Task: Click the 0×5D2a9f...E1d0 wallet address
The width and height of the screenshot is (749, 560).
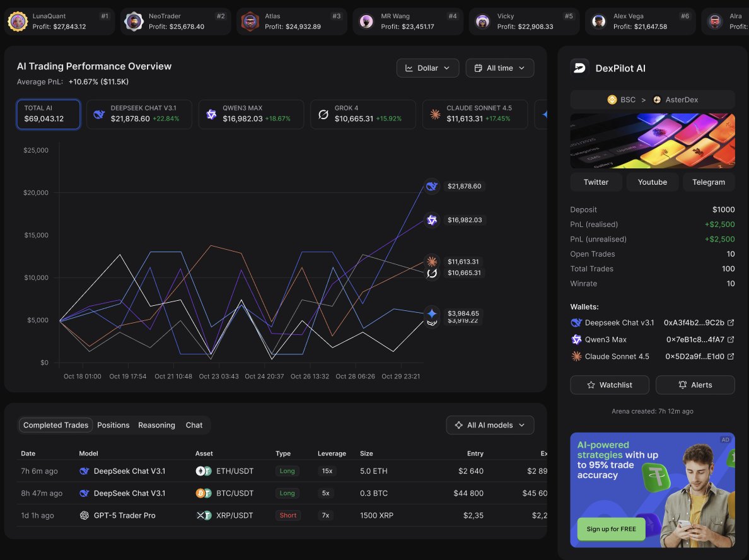Action: (x=695, y=356)
